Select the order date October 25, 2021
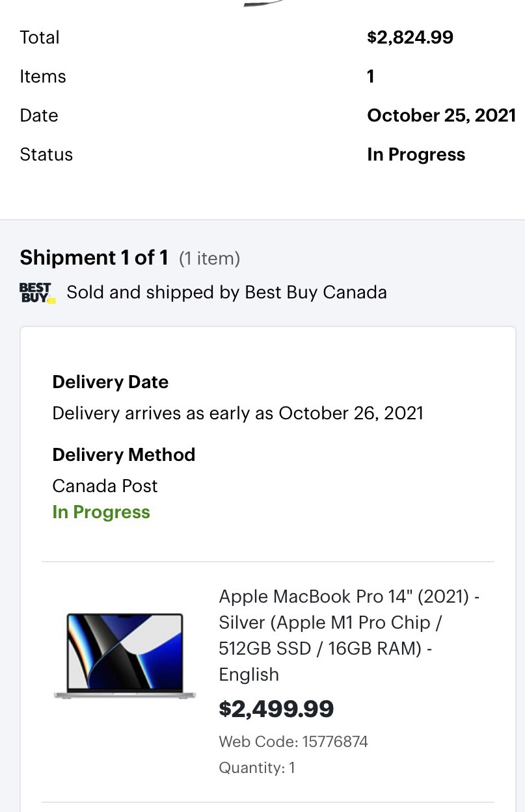 click(442, 115)
